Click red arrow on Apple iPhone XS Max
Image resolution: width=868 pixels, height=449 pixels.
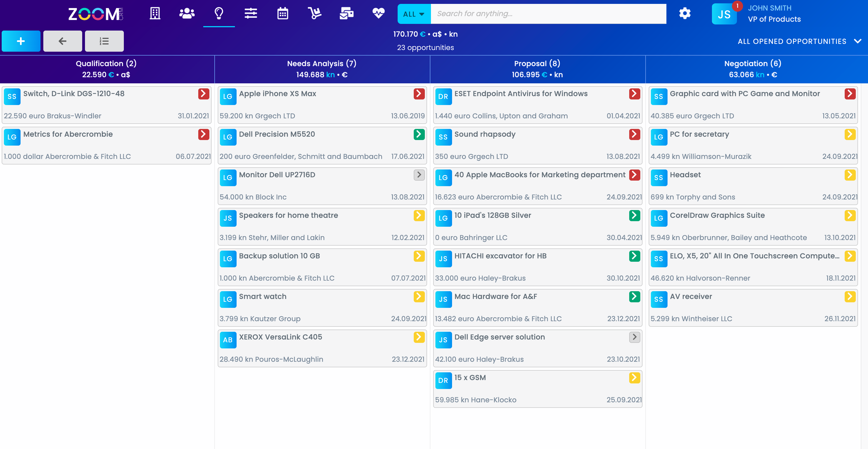pyautogui.click(x=419, y=94)
